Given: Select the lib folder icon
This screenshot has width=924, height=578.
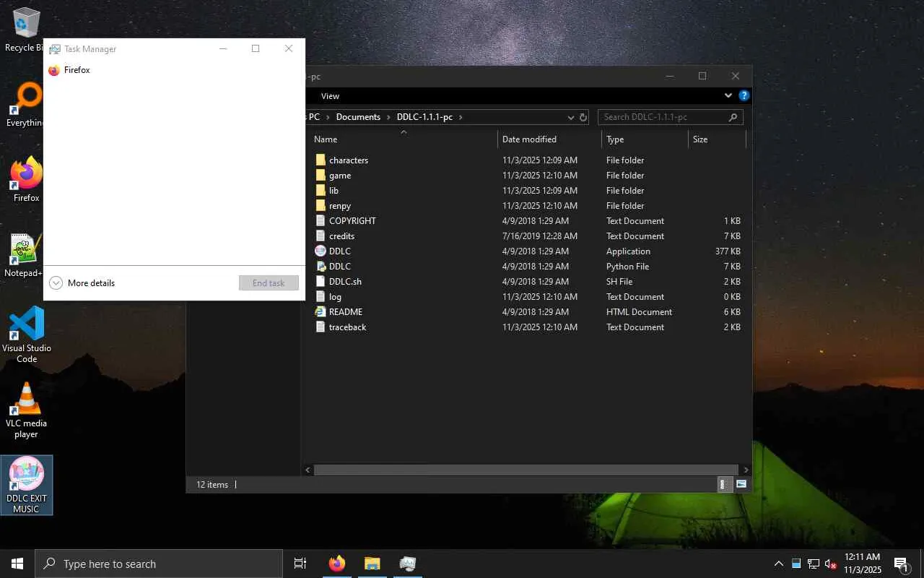Looking at the screenshot, I should click(x=321, y=190).
